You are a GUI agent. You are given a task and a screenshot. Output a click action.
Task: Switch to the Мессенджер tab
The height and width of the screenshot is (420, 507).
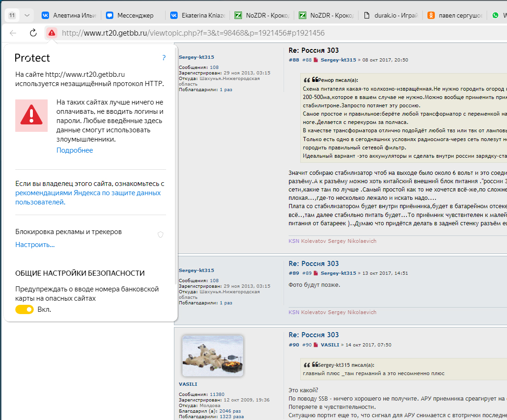point(132,15)
